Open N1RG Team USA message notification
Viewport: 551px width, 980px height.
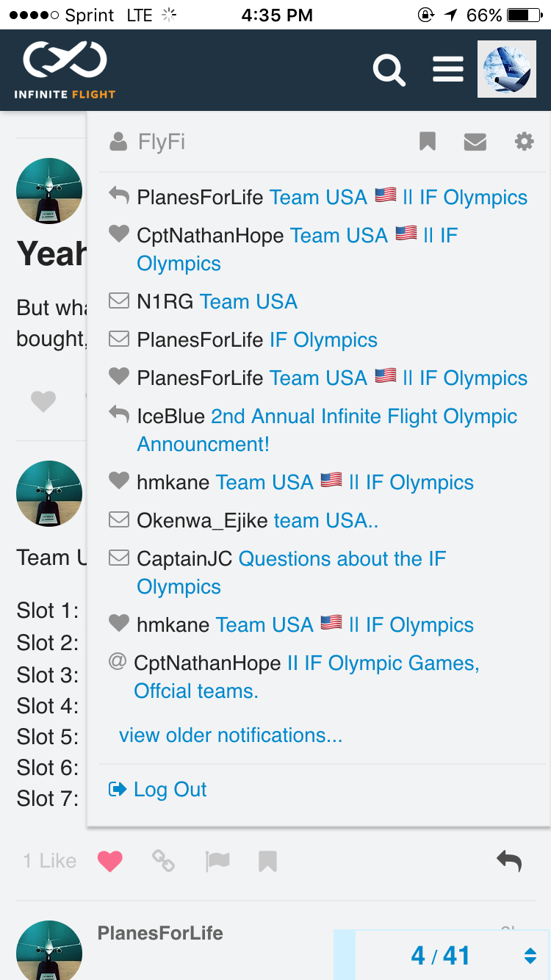(x=248, y=302)
